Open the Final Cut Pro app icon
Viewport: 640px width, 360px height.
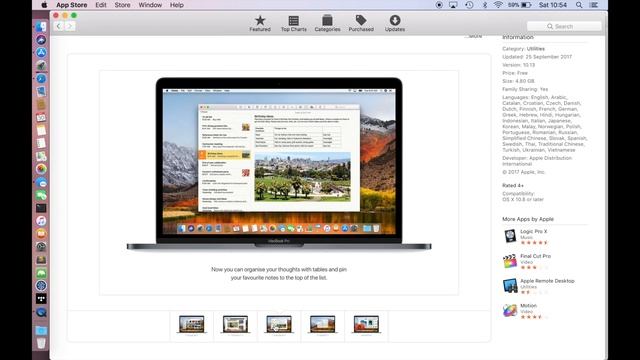coord(510,261)
